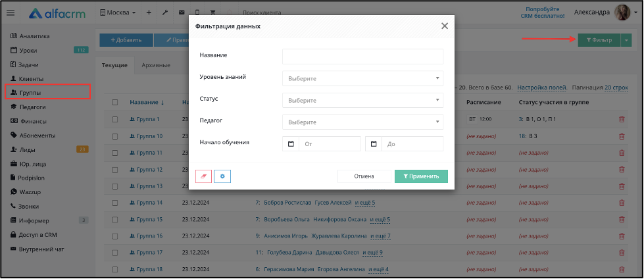The width and height of the screenshot is (644, 279).
Task: Delete Группа 10 with trash icon
Action: [x=622, y=136]
